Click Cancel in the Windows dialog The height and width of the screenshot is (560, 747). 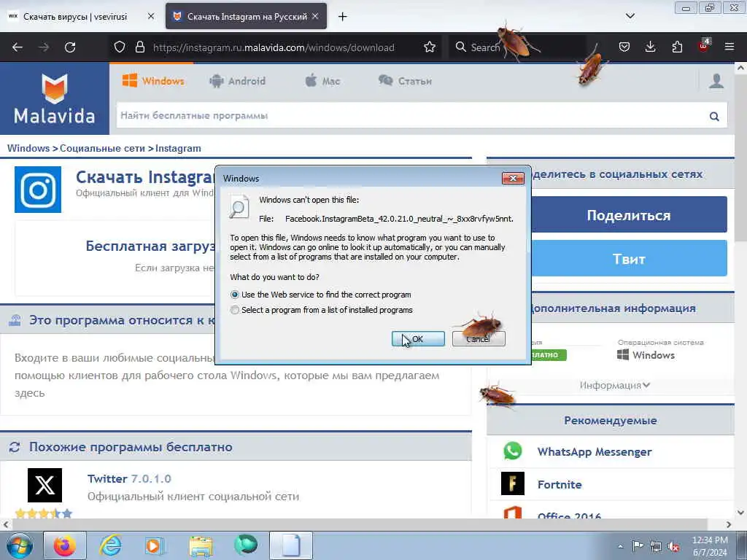pos(479,338)
